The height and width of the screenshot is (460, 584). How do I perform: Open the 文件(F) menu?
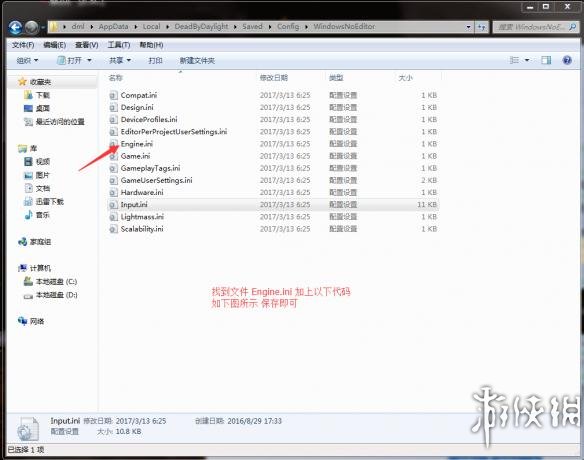tap(23, 45)
